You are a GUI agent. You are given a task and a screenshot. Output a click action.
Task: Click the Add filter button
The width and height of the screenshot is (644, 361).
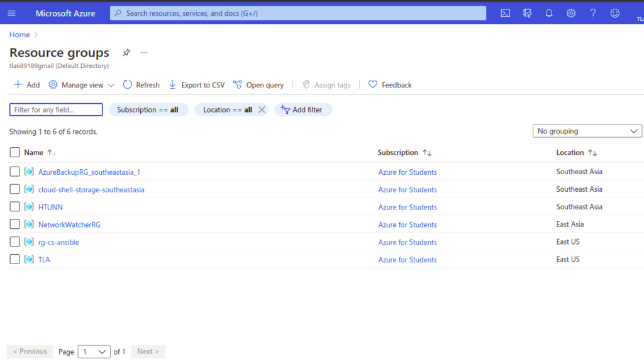pyautogui.click(x=303, y=109)
